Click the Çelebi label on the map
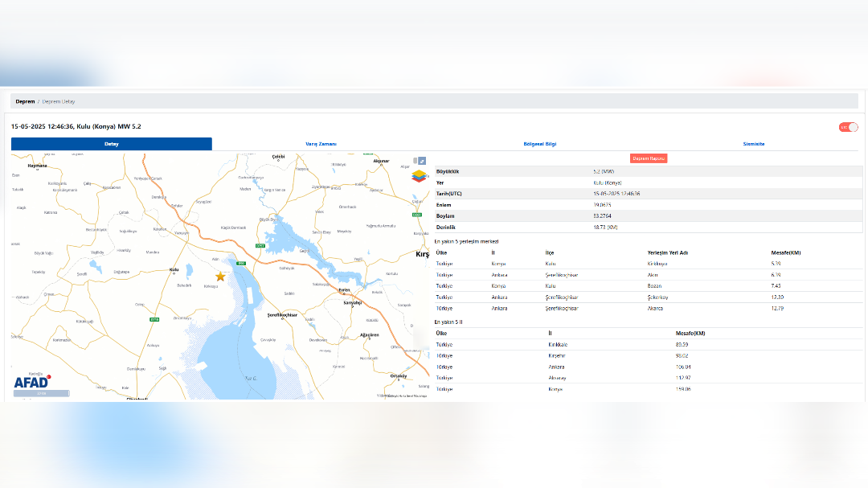This screenshot has width=868, height=488. [x=278, y=156]
